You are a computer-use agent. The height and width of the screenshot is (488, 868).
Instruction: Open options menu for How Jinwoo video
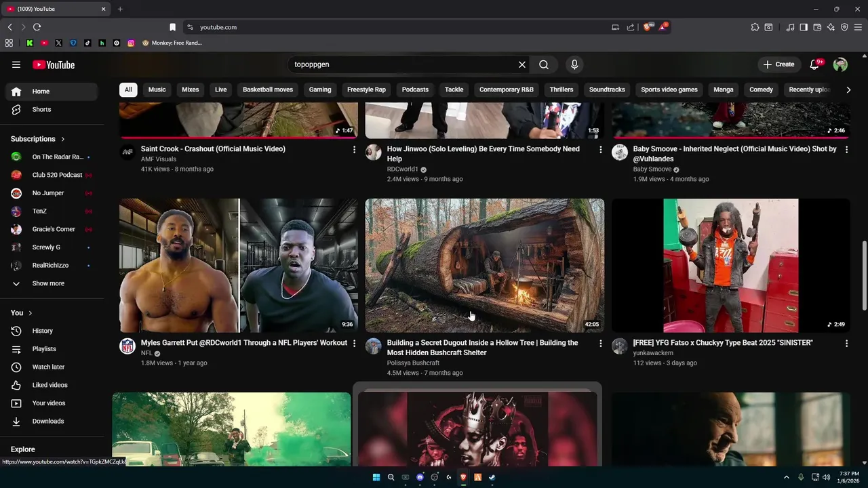point(600,149)
